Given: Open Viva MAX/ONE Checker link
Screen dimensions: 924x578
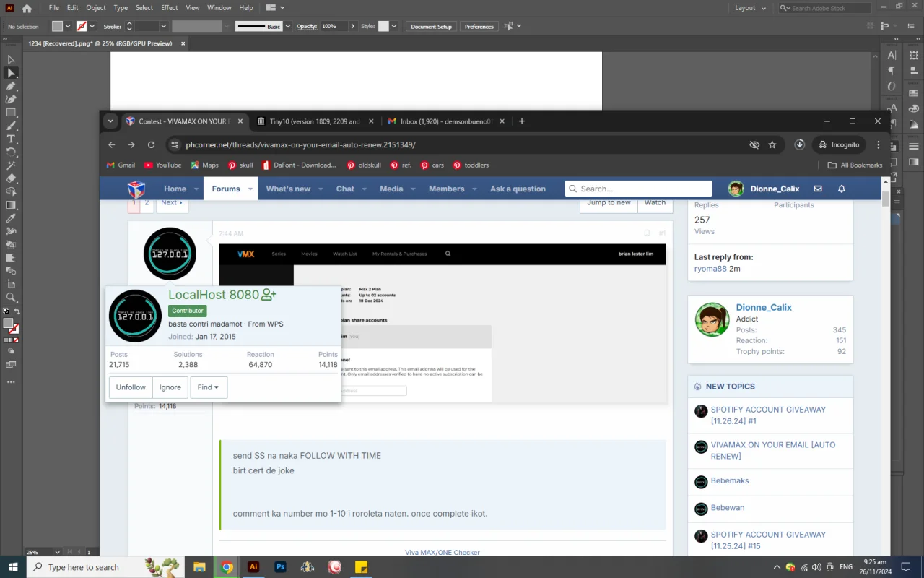Looking at the screenshot, I should pos(443,552).
